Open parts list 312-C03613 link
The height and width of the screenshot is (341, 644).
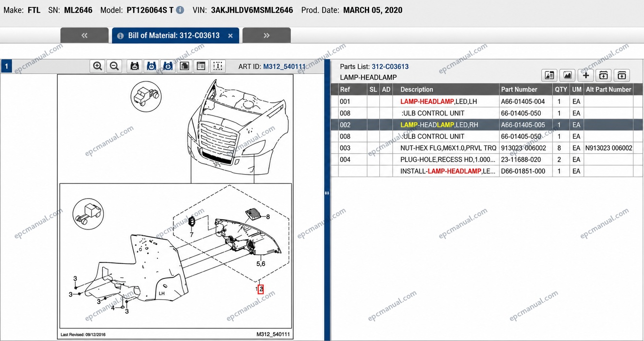point(390,67)
